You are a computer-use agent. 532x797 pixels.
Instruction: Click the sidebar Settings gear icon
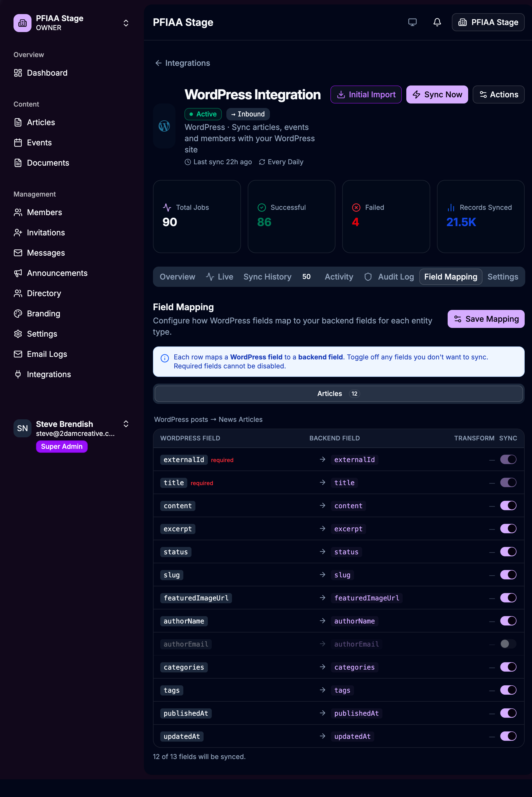(x=18, y=334)
